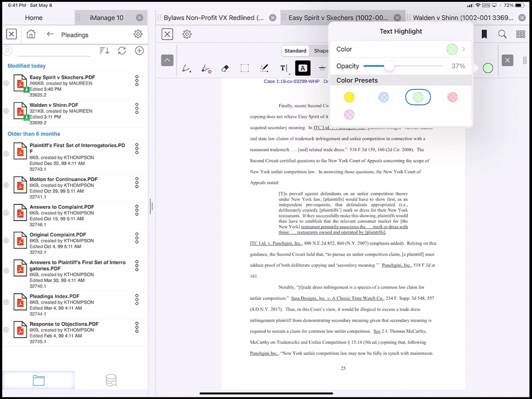Click the file search input field
Viewport: 532px width, 399px height.
pos(54,51)
